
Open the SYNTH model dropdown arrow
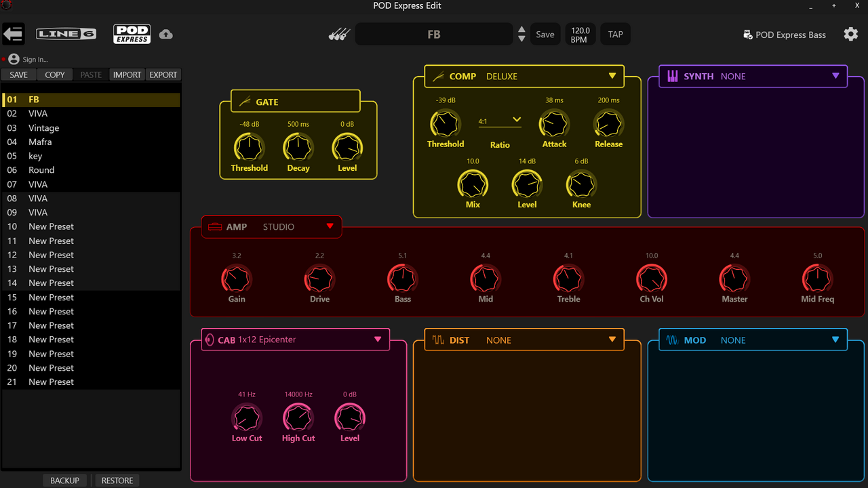pyautogui.click(x=835, y=76)
